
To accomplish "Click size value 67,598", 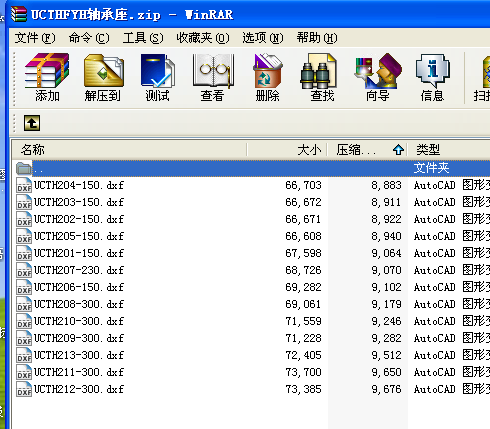I will coord(303,253).
